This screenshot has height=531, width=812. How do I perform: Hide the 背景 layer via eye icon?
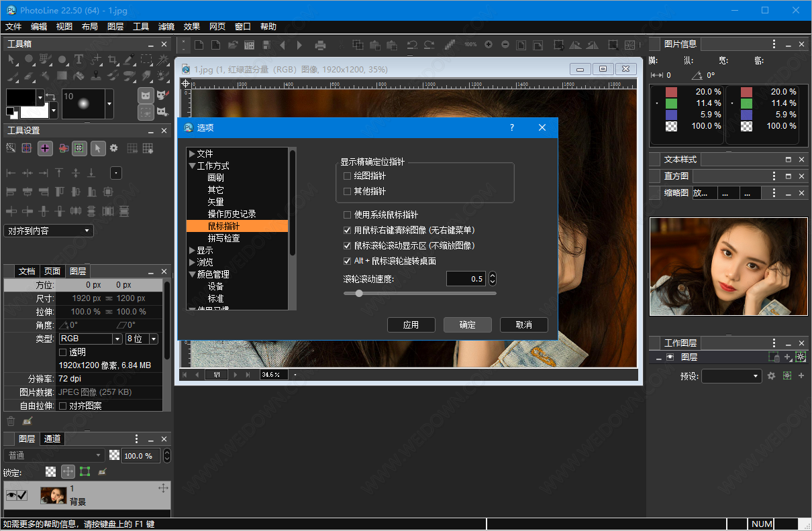point(10,495)
